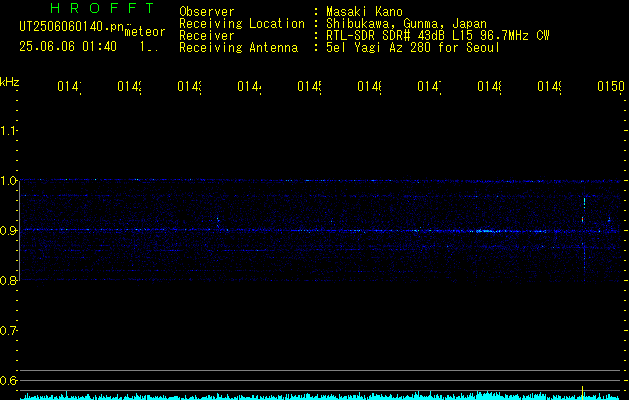The image size is (629, 400).
Task: Click the 'meteor' label
Action: [145, 32]
